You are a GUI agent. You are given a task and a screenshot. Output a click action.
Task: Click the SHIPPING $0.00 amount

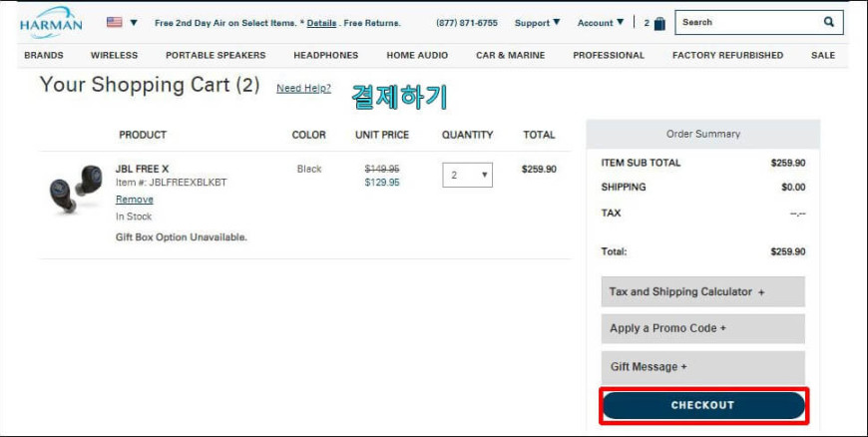(x=793, y=188)
